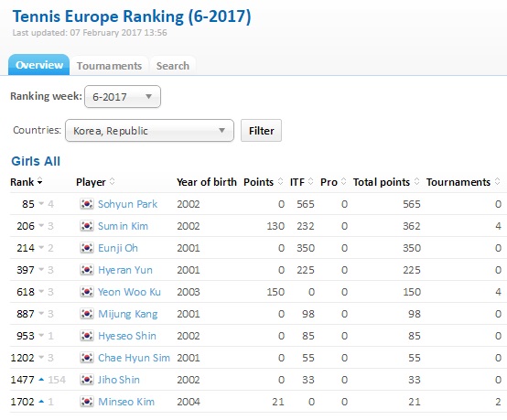Viewport: 507px width, 420px height.
Task: Click down-arrow rank change icon for rank 206
Action: [41, 226]
